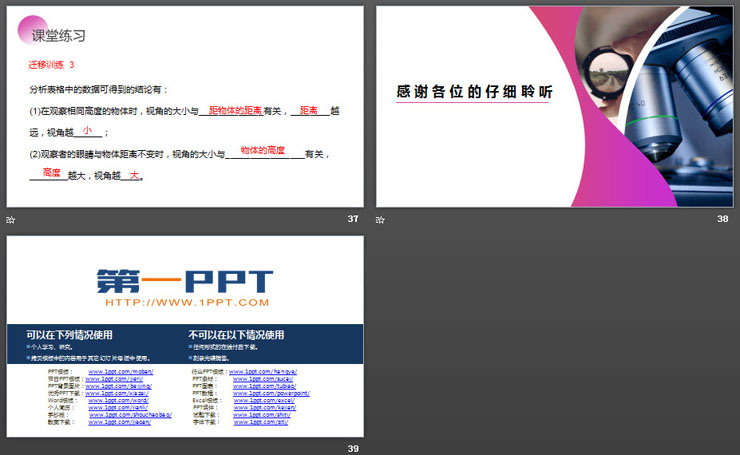Click the animation star icon below slide 37
The height and width of the screenshot is (455, 740).
pos(11,219)
